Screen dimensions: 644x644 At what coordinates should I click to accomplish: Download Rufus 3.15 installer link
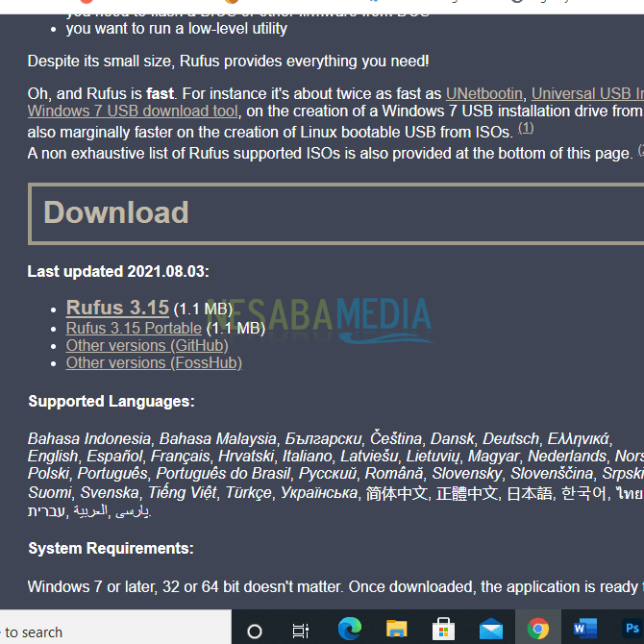point(117,309)
